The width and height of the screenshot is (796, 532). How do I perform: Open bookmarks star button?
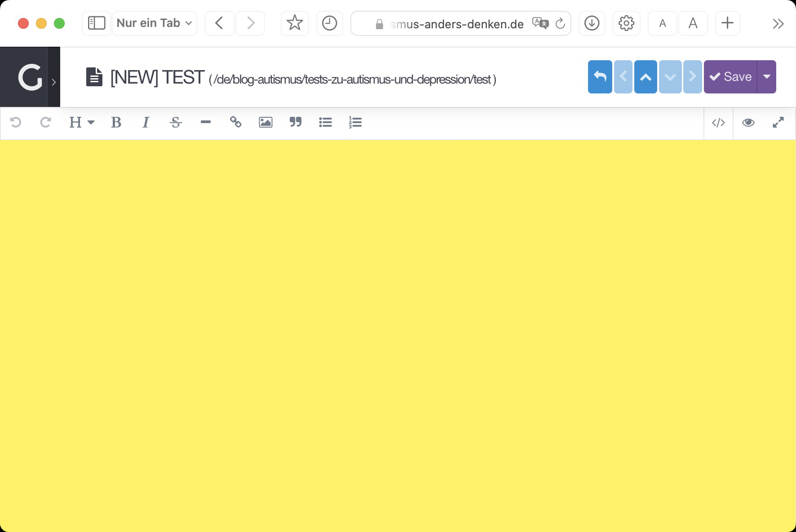[295, 23]
